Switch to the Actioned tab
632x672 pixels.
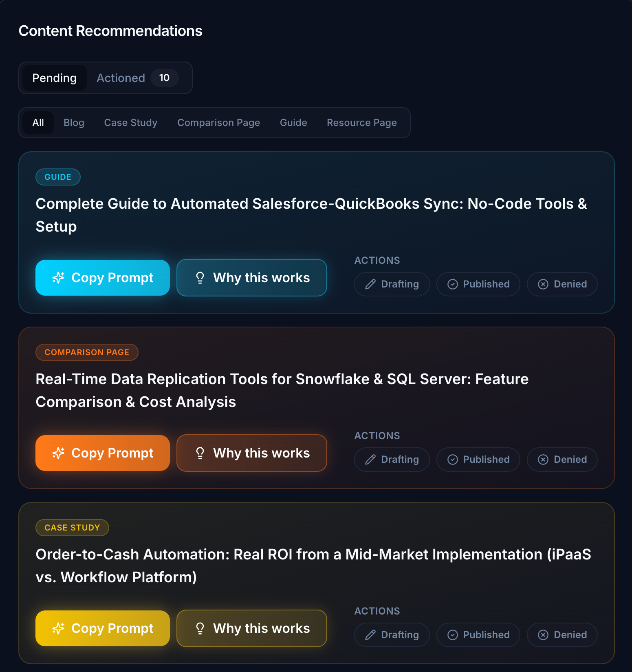121,78
